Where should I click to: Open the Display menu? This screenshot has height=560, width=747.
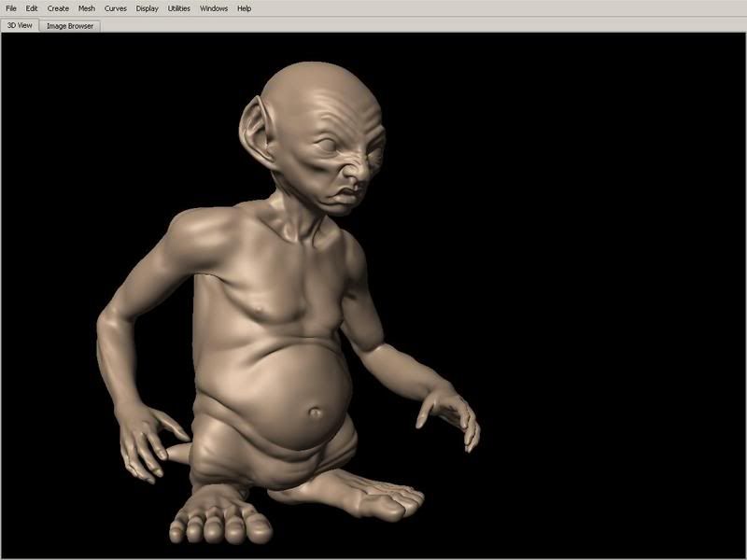148,8
